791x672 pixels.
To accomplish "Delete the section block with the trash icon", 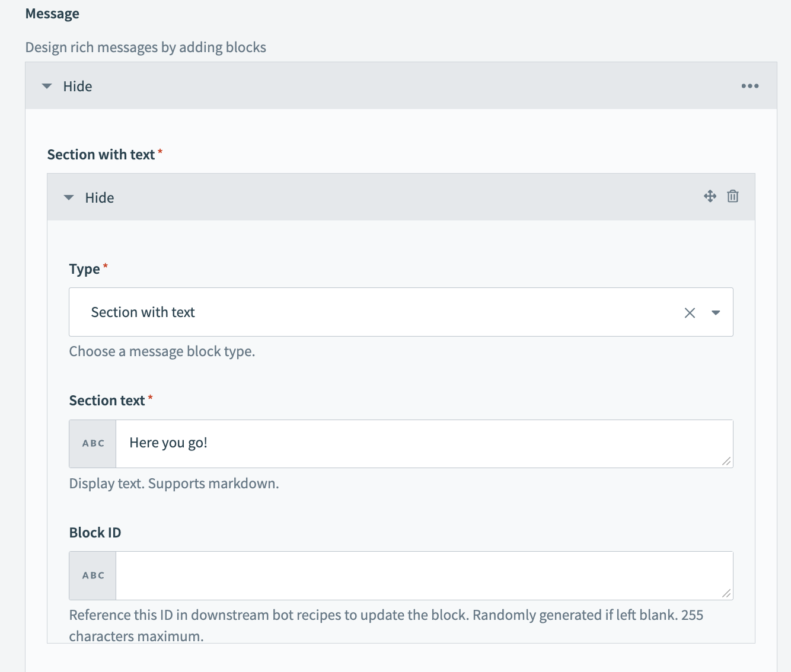I will coord(733,196).
